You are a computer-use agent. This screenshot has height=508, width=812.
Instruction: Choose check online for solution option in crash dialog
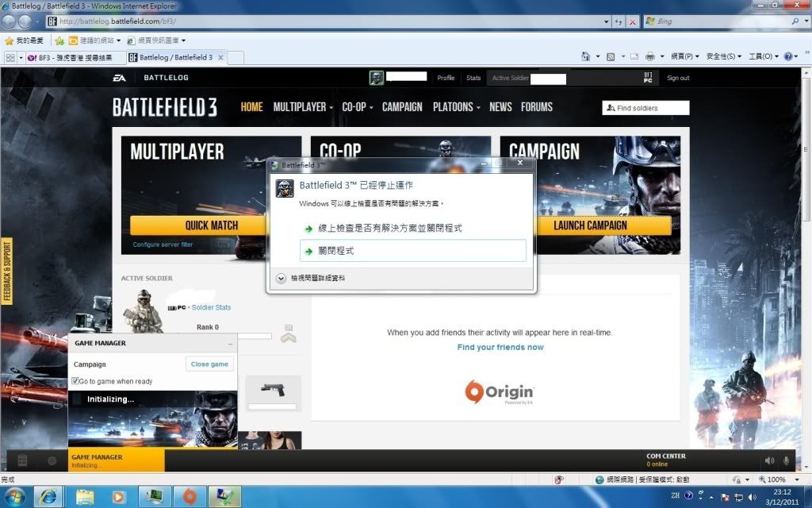coord(412,228)
